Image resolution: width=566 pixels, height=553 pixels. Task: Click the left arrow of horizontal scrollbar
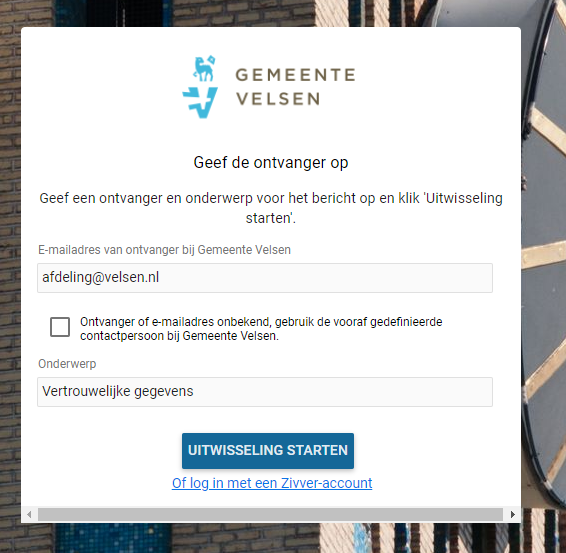coord(29,514)
